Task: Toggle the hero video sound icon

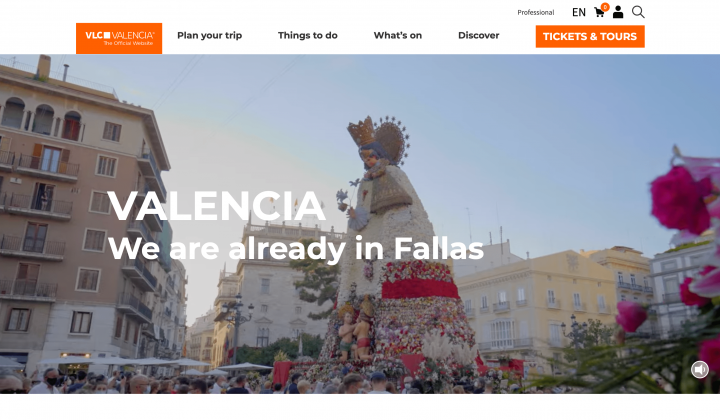Action: tap(700, 370)
